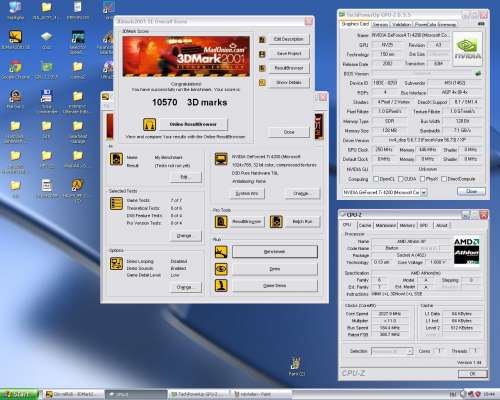The image size is (500, 400).
Task: Toggle PhysX checkbox in GPU-Z
Action: [x=422, y=179]
